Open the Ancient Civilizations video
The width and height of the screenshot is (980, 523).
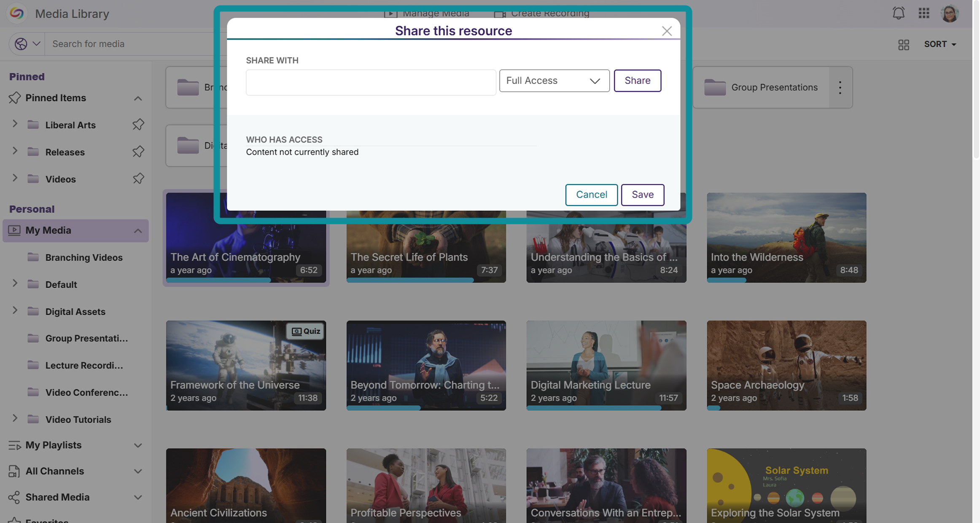[246, 485]
